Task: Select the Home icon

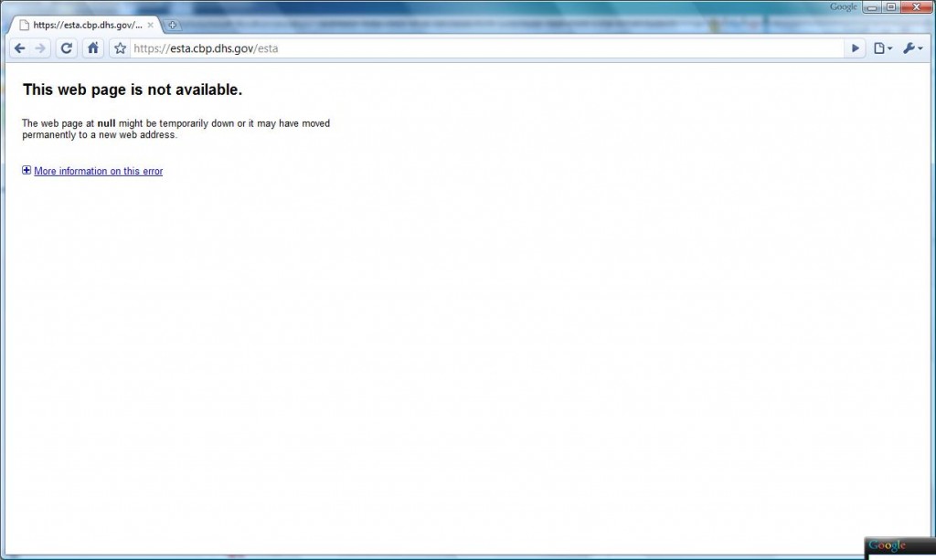Action: click(x=92, y=48)
